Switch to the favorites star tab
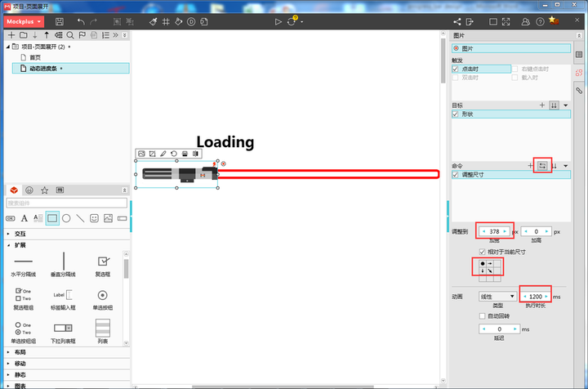Viewport: 588px width, 389px height. coord(45,190)
